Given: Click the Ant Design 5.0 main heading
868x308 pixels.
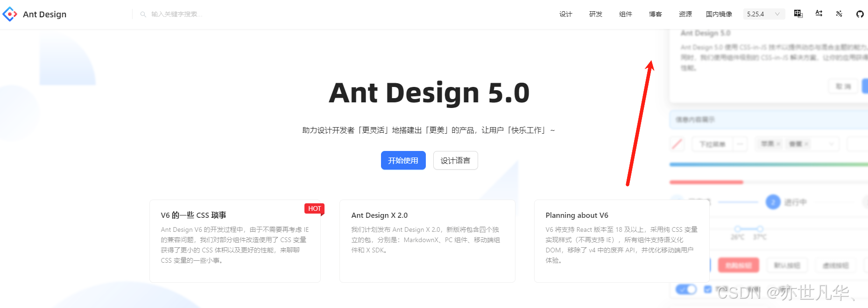Looking at the screenshot, I should (x=429, y=93).
